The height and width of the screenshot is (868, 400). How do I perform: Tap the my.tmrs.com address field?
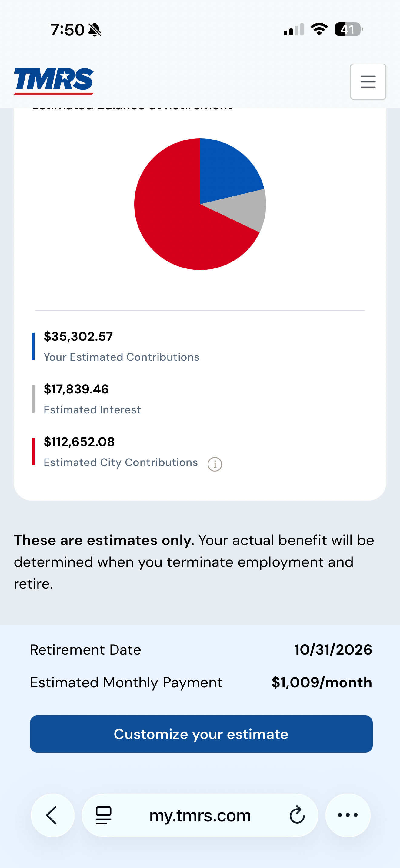click(200, 815)
